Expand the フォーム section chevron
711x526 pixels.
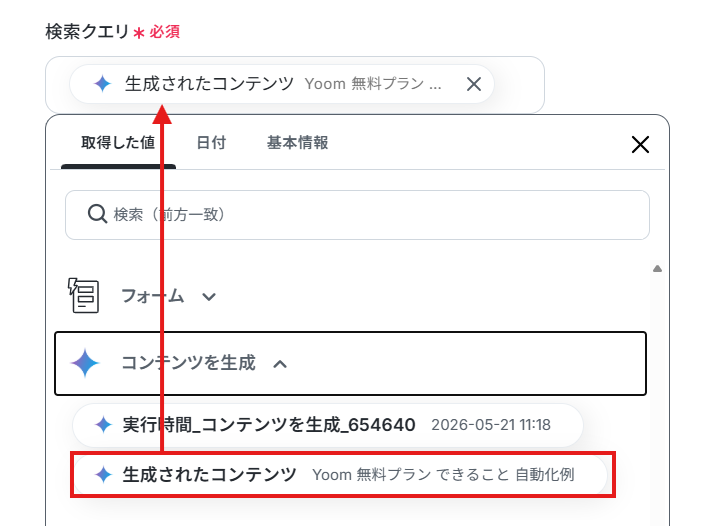pyautogui.click(x=209, y=297)
